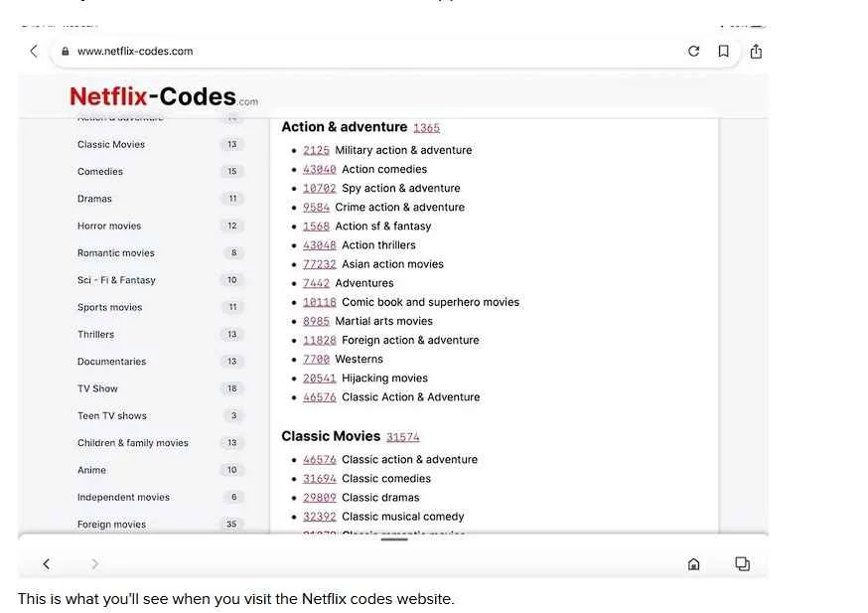Select Sci - Fi & Fantasy in sidebar
The height and width of the screenshot is (613, 868).
coord(116,280)
